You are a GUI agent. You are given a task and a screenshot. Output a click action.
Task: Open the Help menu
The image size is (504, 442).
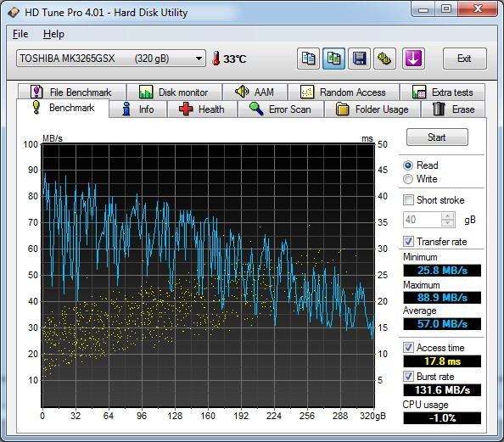[x=53, y=34]
